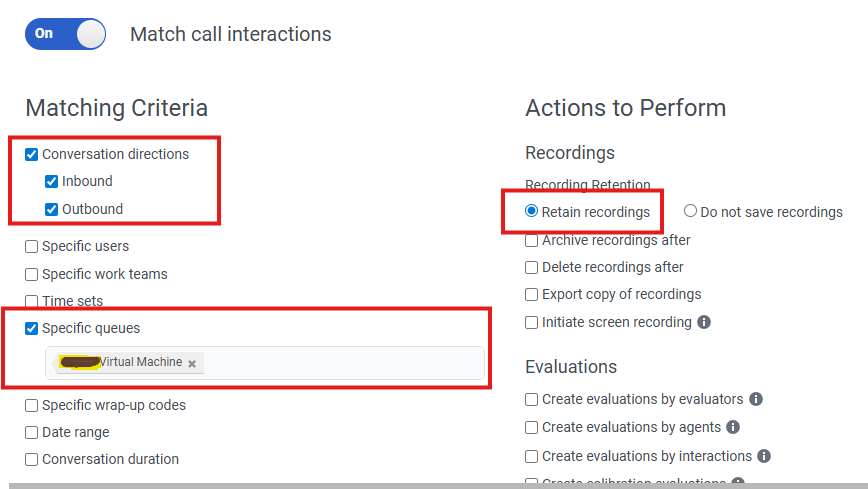868x489 pixels.
Task: Enable Export copy of recordings
Action: [532, 294]
